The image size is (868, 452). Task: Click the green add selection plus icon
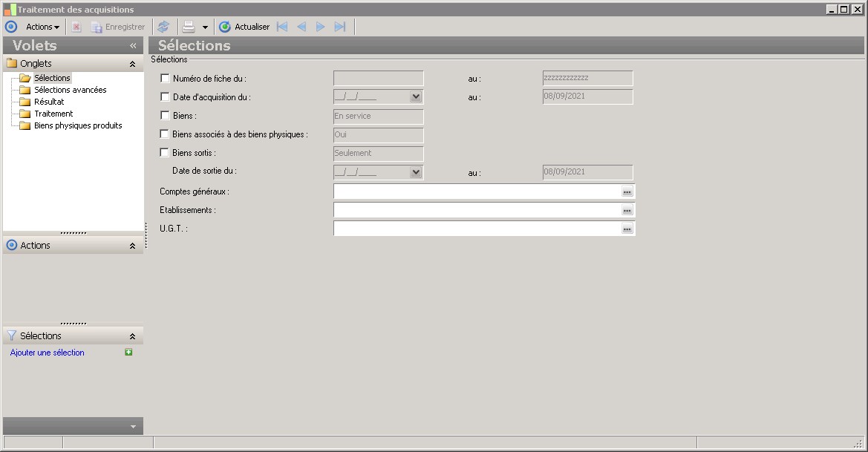[128, 352]
